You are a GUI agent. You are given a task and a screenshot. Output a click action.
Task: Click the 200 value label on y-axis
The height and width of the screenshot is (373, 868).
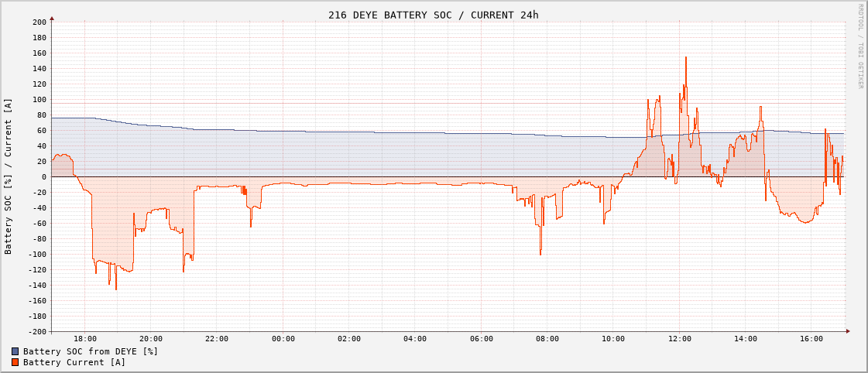click(x=39, y=22)
